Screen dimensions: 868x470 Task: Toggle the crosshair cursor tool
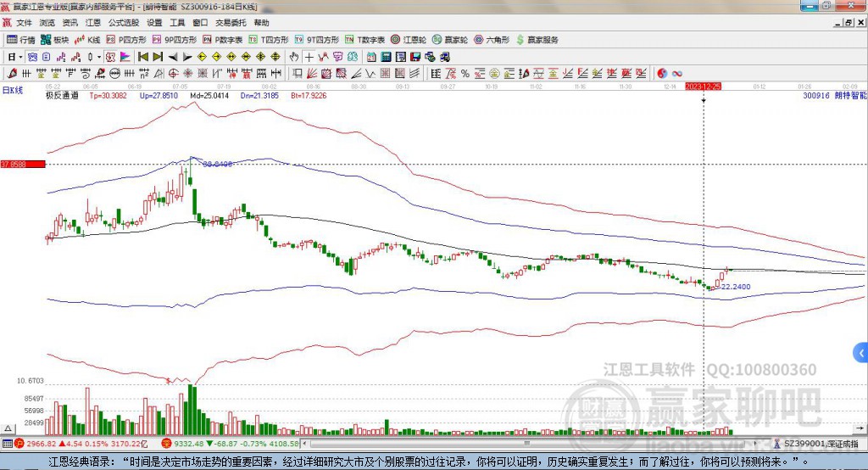pos(309,57)
